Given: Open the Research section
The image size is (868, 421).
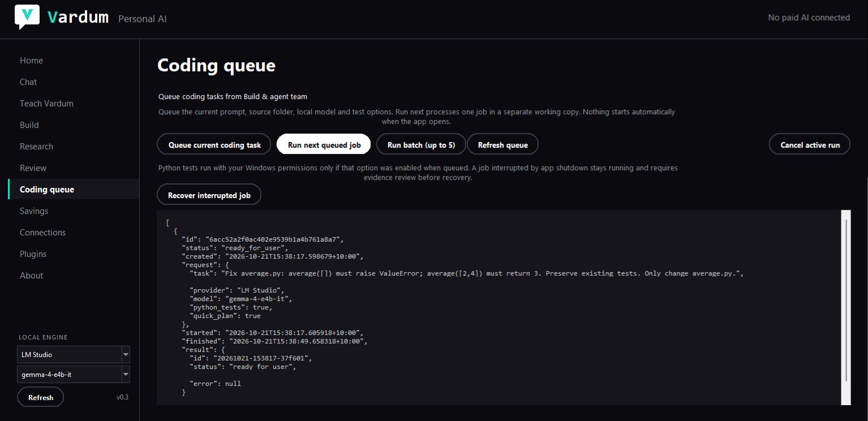Looking at the screenshot, I should coord(36,147).
